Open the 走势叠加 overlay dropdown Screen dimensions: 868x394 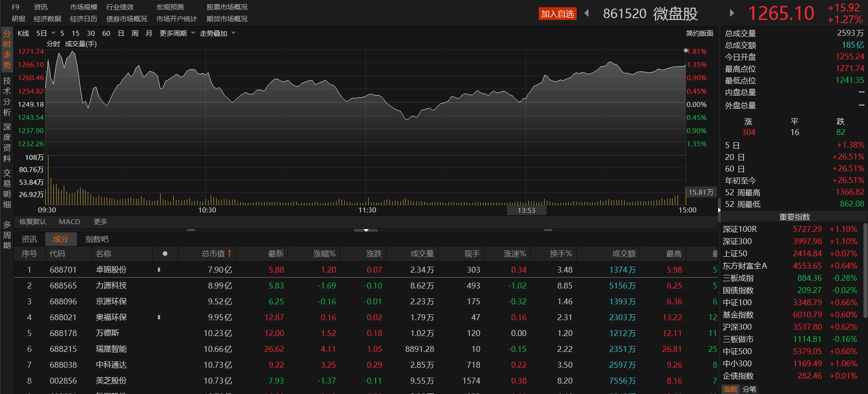233,34
